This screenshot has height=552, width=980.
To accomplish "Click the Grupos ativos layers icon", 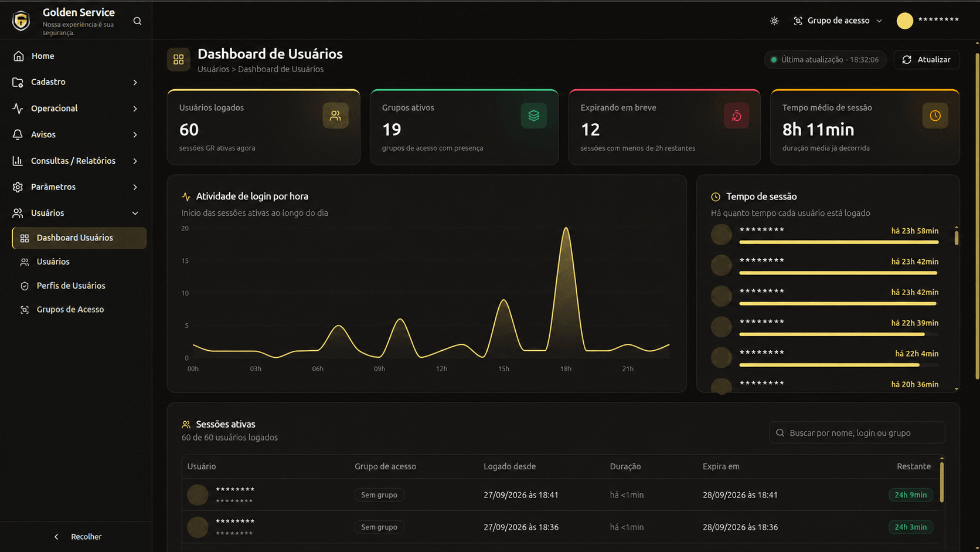I will point(533,116).
